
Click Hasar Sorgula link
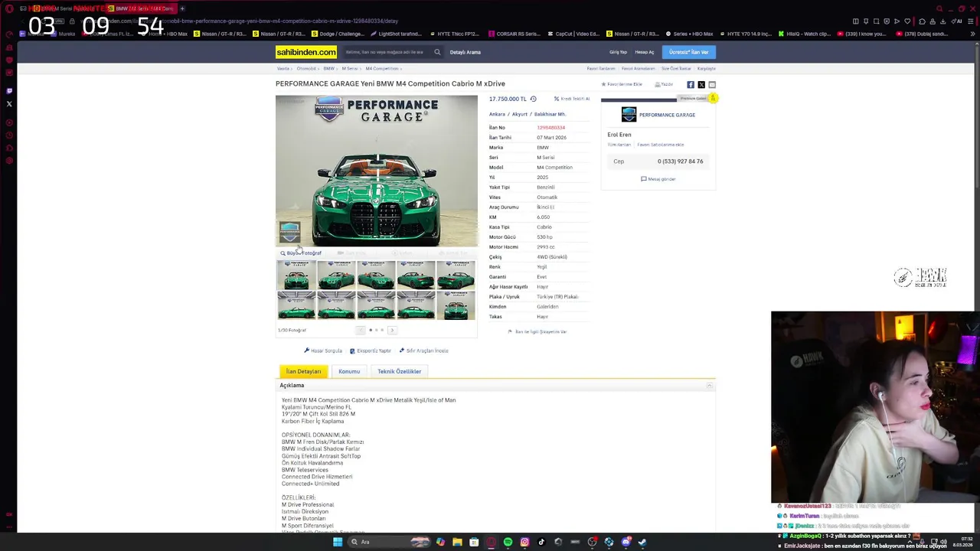coord(323,350)
